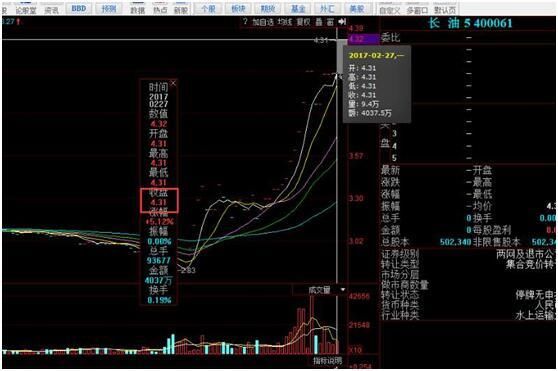Viewport: 558px width, 371px height.
Task: Click the 最新 label in quote panel
Action: coord(390,170)
